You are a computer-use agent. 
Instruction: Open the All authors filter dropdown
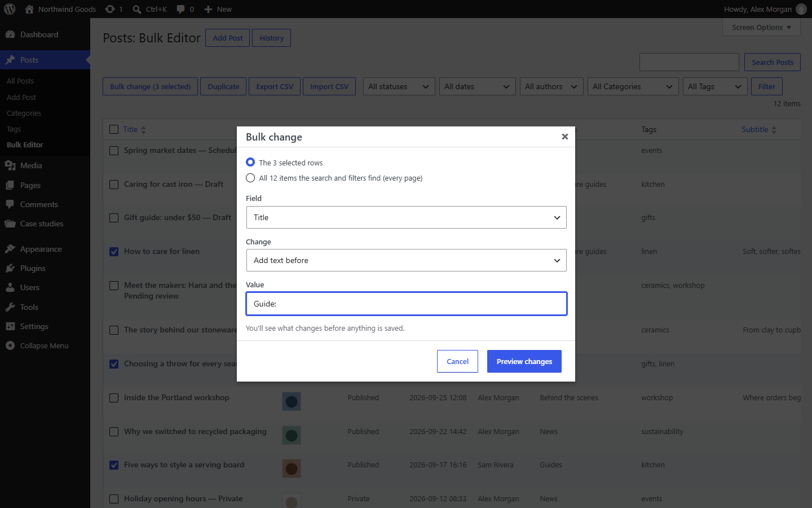[551, 86]
